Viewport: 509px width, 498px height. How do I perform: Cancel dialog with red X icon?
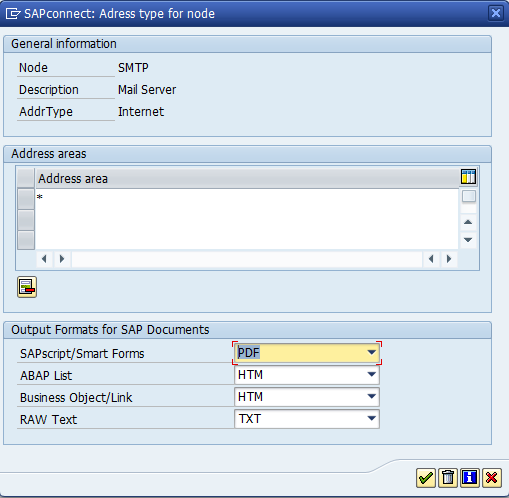(x=492, y=478)
